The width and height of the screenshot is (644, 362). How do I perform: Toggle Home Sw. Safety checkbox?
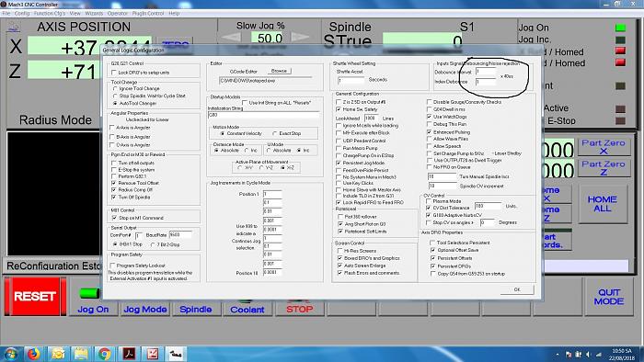pos(339,109)
